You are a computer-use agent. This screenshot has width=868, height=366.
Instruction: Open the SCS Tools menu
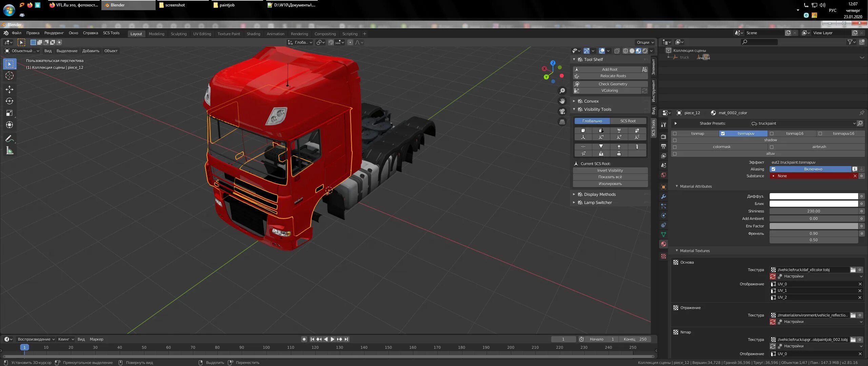point(111,33)
